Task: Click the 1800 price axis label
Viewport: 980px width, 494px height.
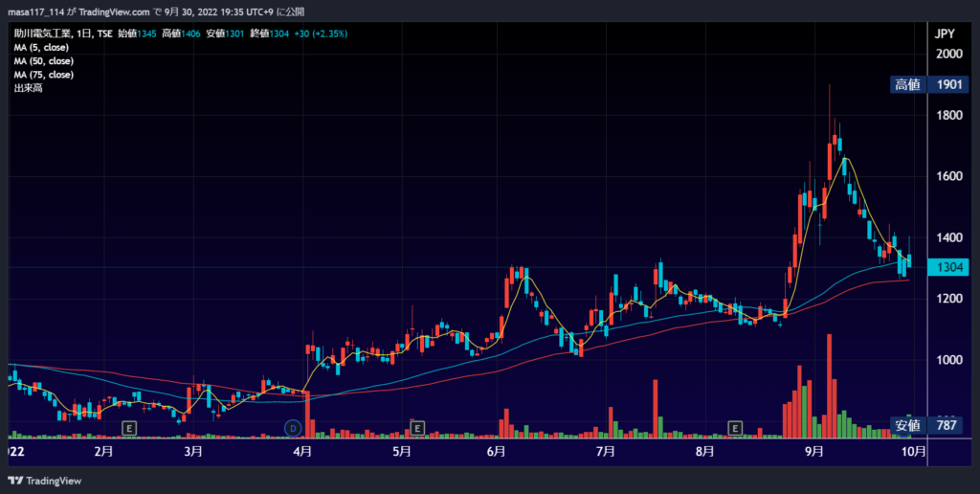Action: pyautogui.click(x=948, y=115)
